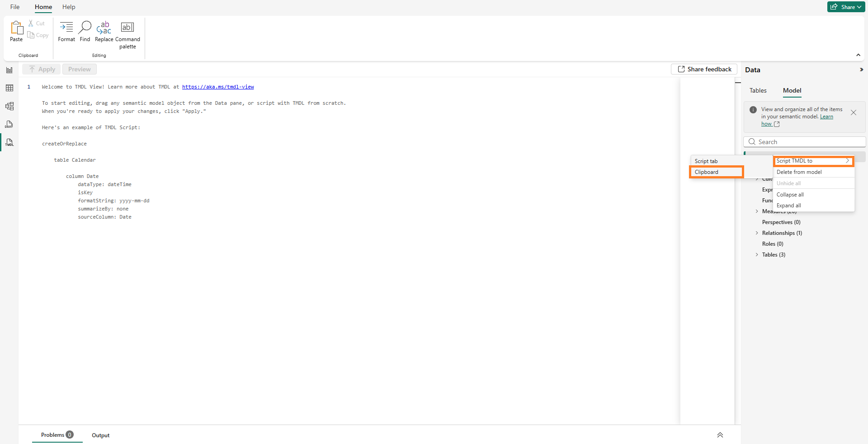Choose Collapse all in the context menu

tap(814, 195)
